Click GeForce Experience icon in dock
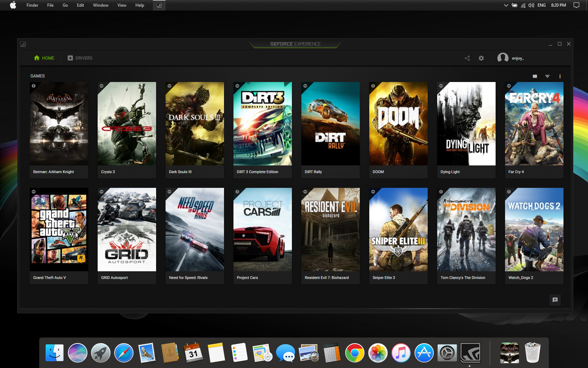Screen dimensions: 588x368 tap(470, 353)
